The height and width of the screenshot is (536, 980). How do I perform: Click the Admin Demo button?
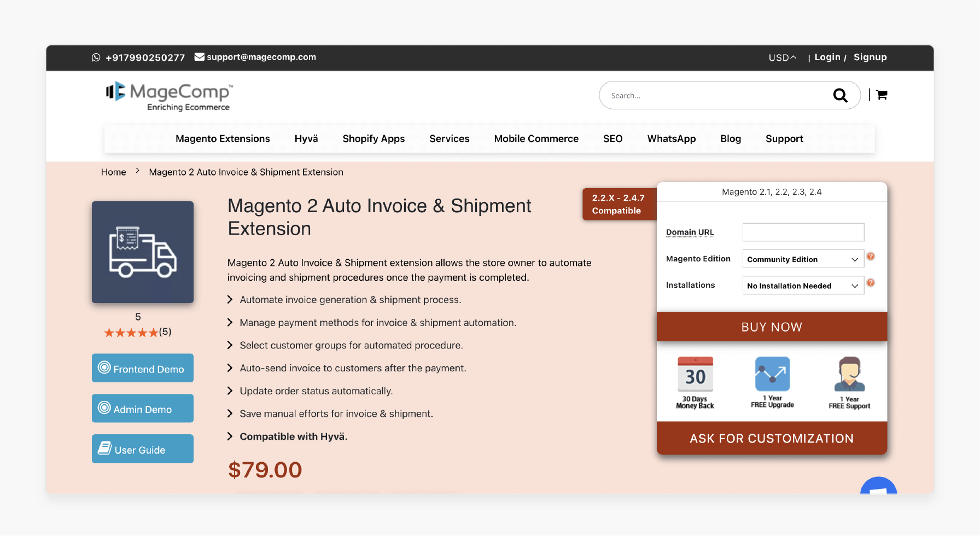(143, 409)
